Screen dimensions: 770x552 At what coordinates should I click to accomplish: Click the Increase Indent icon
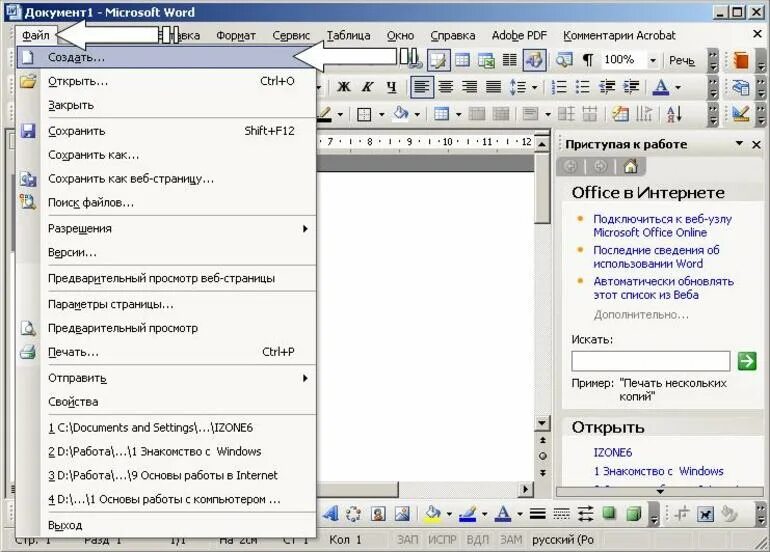(x=631, y=87)
